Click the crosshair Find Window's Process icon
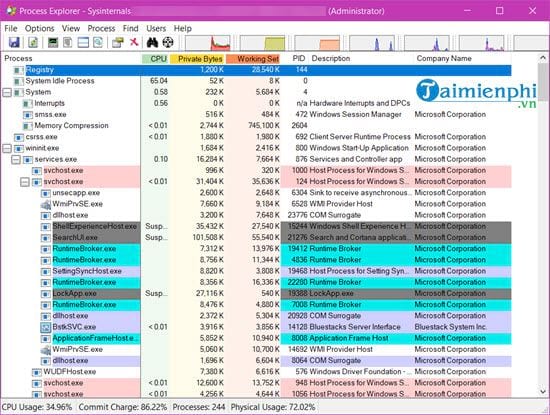This screenshot has width=550, height=415. [168, 42]
